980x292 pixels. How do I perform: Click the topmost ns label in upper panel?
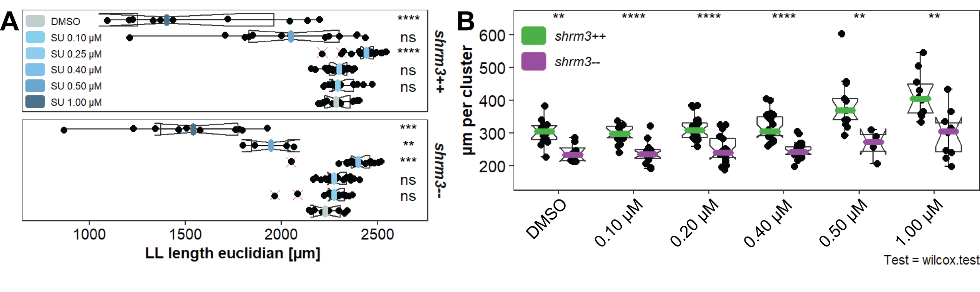click(408, 38)
